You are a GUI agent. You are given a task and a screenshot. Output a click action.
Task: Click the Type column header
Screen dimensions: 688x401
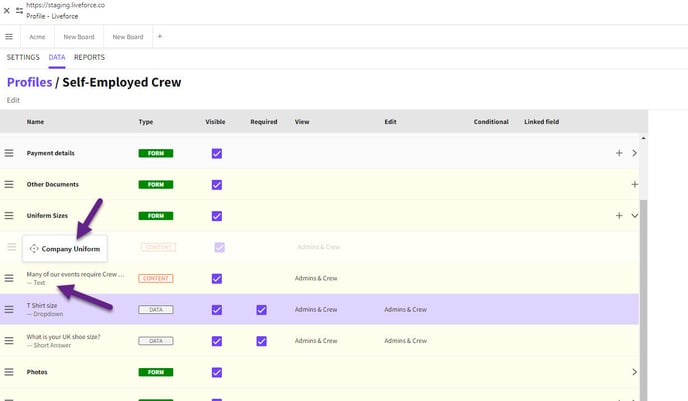pyautogui.click(x=146, y=122)
